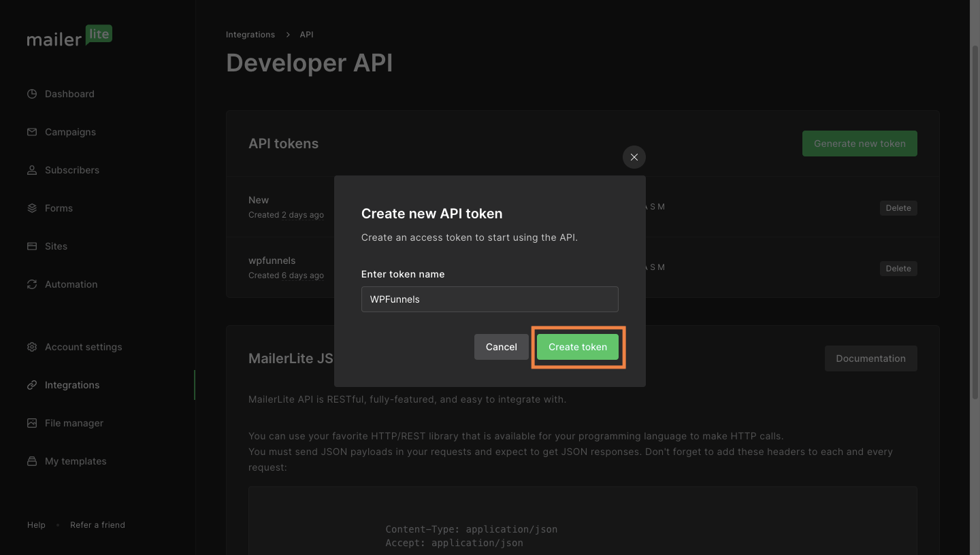Open Dashboard in the sidebar
The height and width of the screenshot is (555, 980).
(x=69, y=94)
